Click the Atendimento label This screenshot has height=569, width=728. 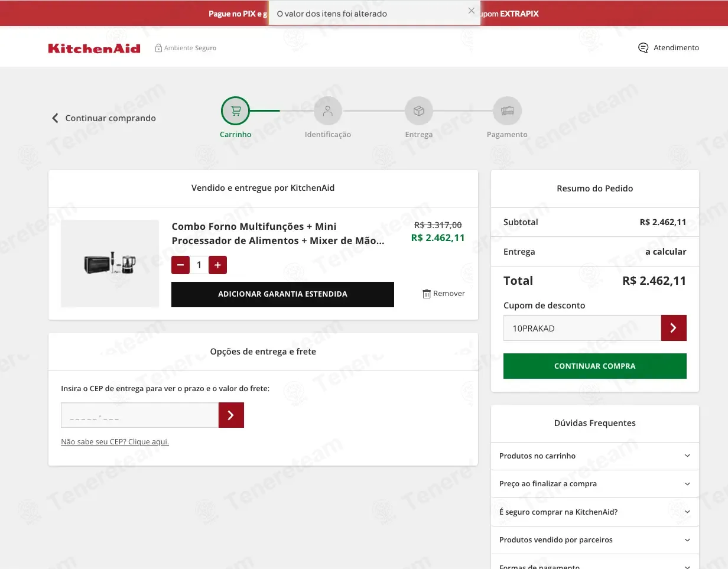point(676,48)
